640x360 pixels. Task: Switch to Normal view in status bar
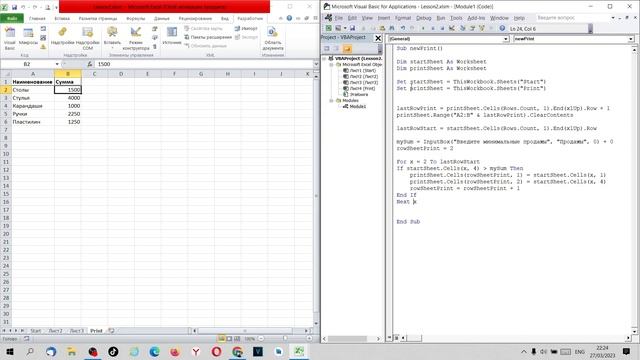coord(221,338)
